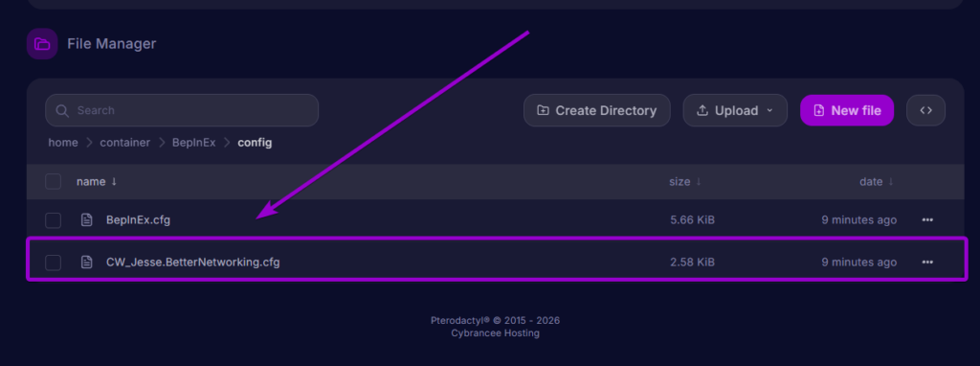
Task: Open the three-dot menu for CW_Jesse.BetterNetworking.cfg
Action: (927, 263)
